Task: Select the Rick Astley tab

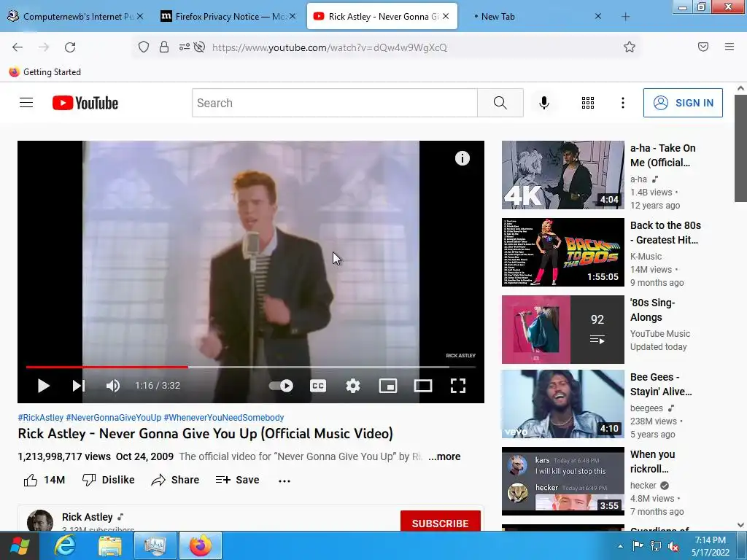Action: point(382,17)
